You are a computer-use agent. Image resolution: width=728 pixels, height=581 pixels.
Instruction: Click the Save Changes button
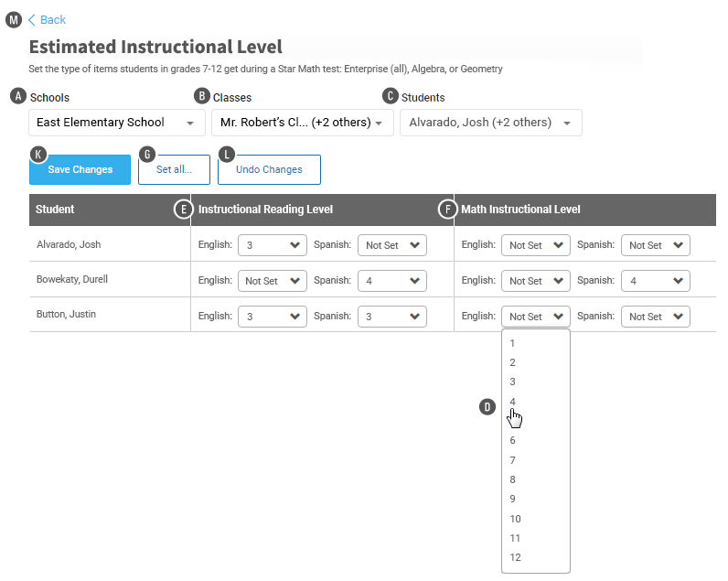pyautogui.click(x=80, y=169)
